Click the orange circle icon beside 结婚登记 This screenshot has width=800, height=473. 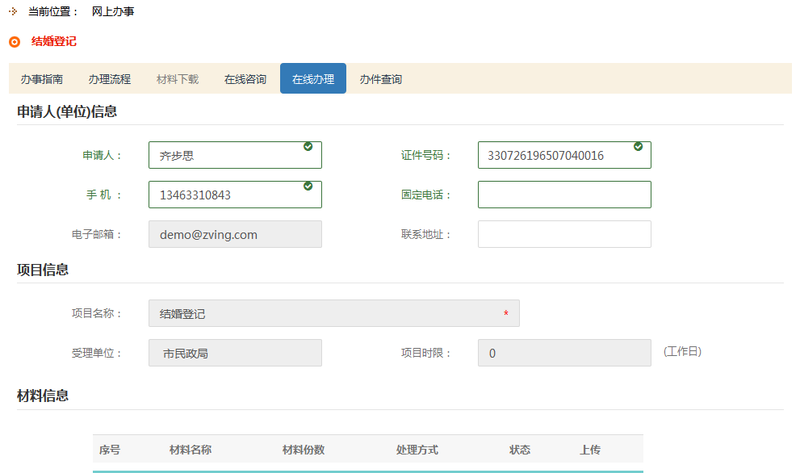point(14,42)
